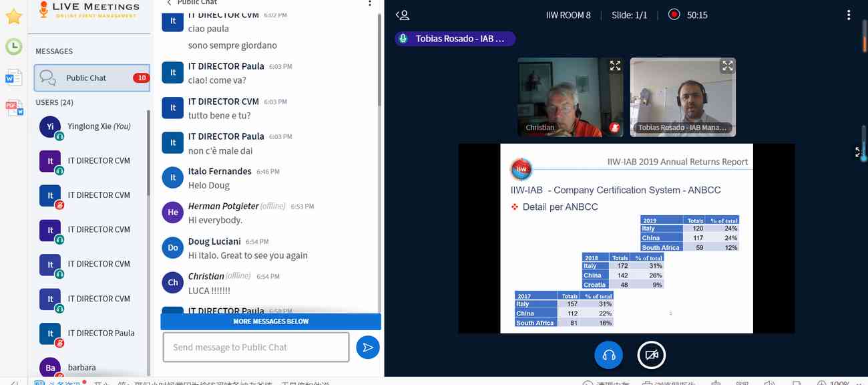Open the PDF document sidebar icon
868x385 pixels.
(13, 108)
